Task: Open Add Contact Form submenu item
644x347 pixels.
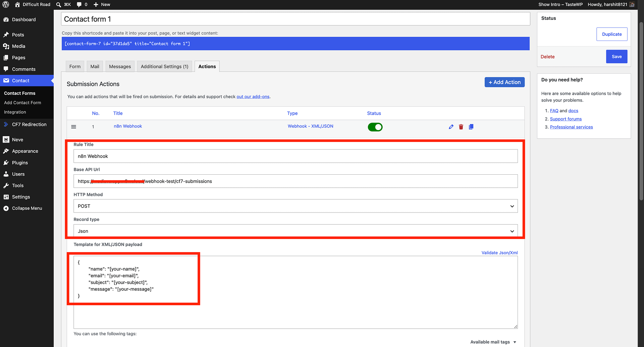Action: (22, 103)
